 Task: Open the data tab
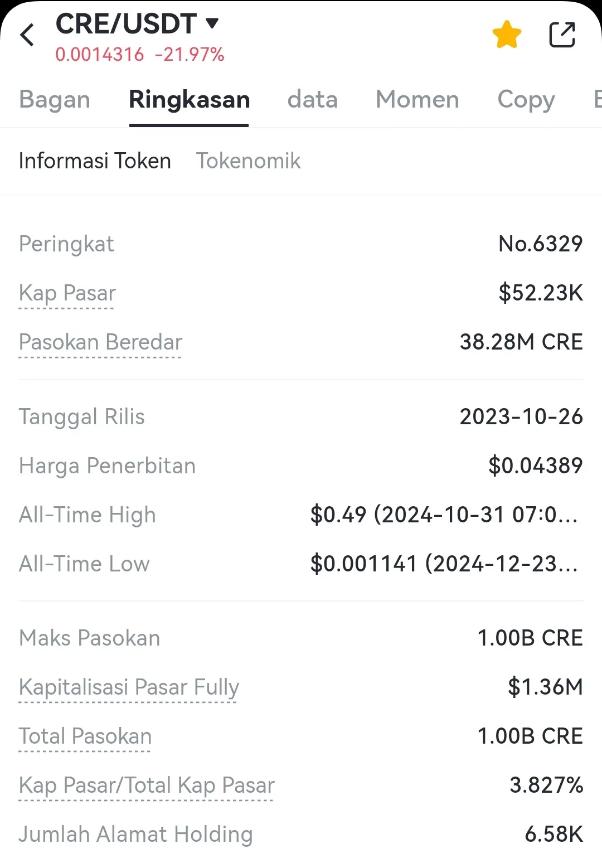point(312,99)
